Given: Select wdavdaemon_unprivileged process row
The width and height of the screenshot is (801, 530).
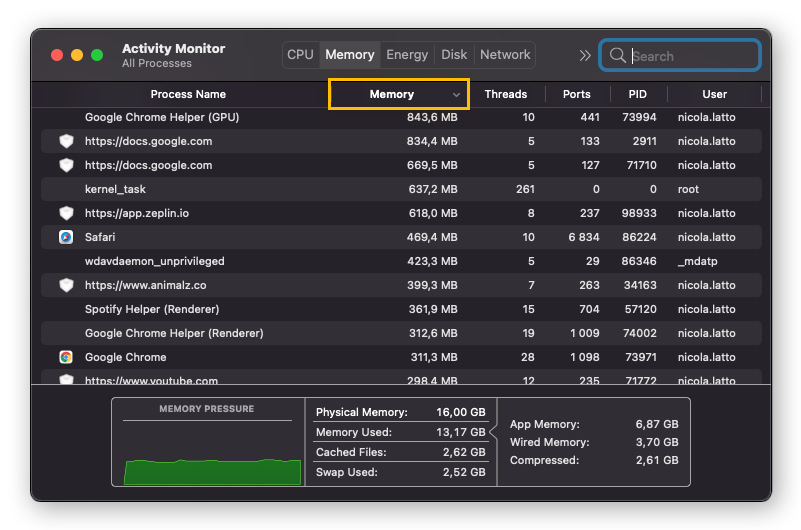Looking at the screenshot, I should pyautogui.click(x=401, y=261).
